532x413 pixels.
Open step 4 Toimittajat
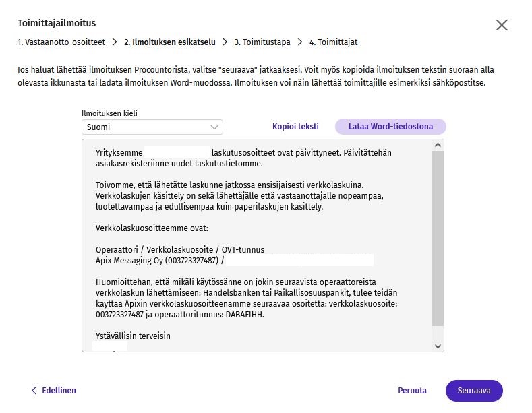pyautogui.click(x=333, y=42)
